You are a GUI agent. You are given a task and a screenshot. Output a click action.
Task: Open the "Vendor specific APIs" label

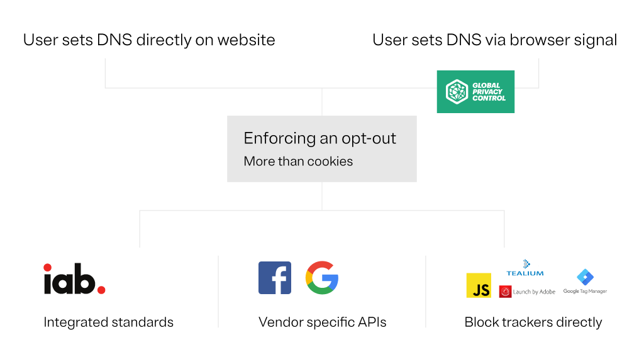(x=322, y=322)
